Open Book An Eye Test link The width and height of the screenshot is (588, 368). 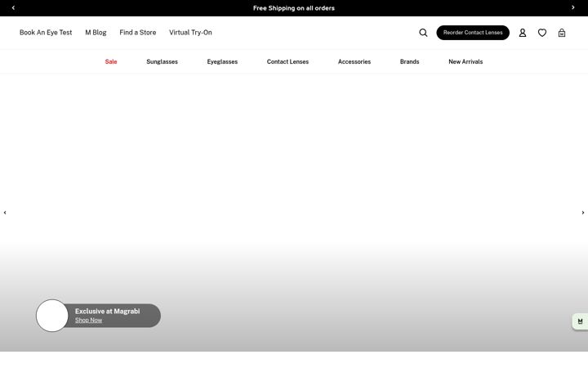[46, 33]
